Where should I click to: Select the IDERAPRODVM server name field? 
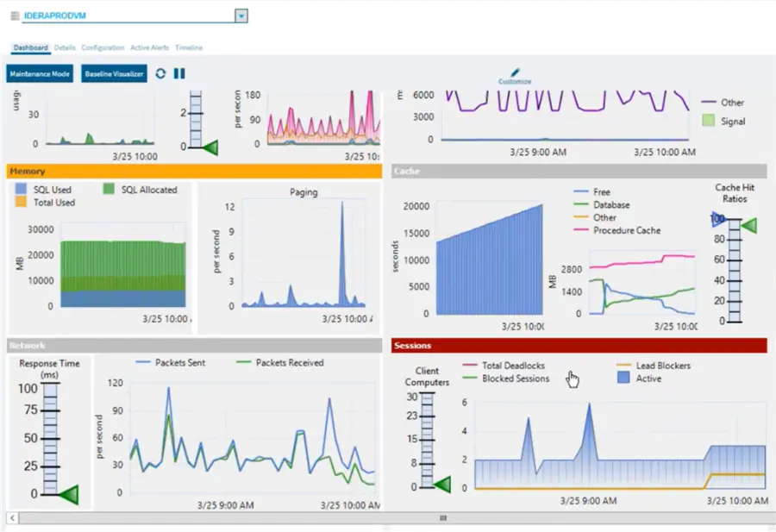click(128, 16)
